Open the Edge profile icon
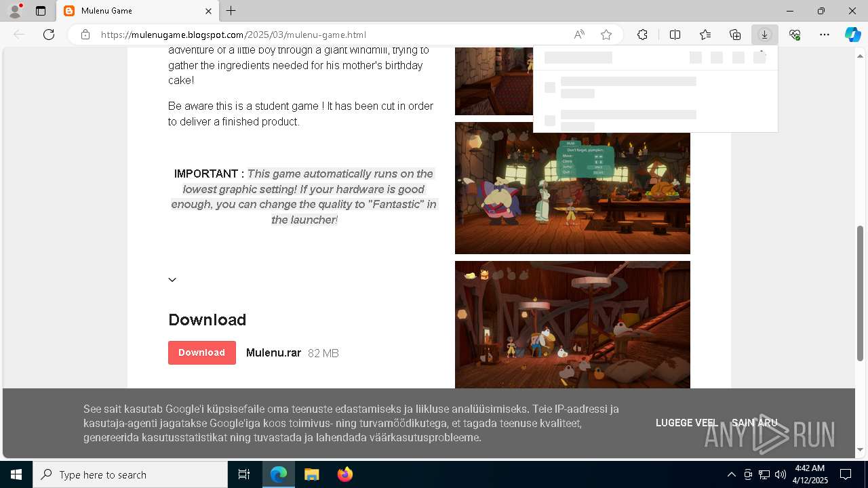Image resolution: width=868 pixels, height=488 pixels. (x=15, y=11)
